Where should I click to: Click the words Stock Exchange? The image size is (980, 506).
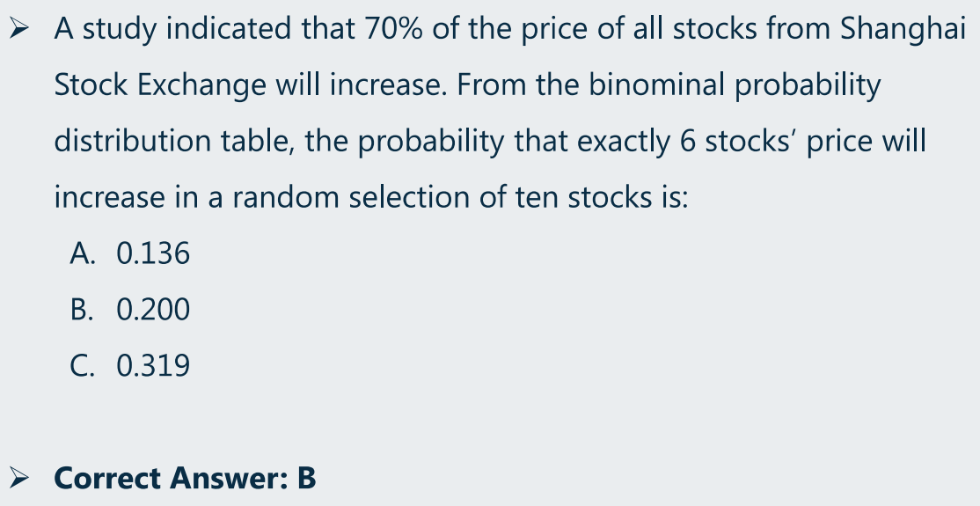(x=160, y=85)
